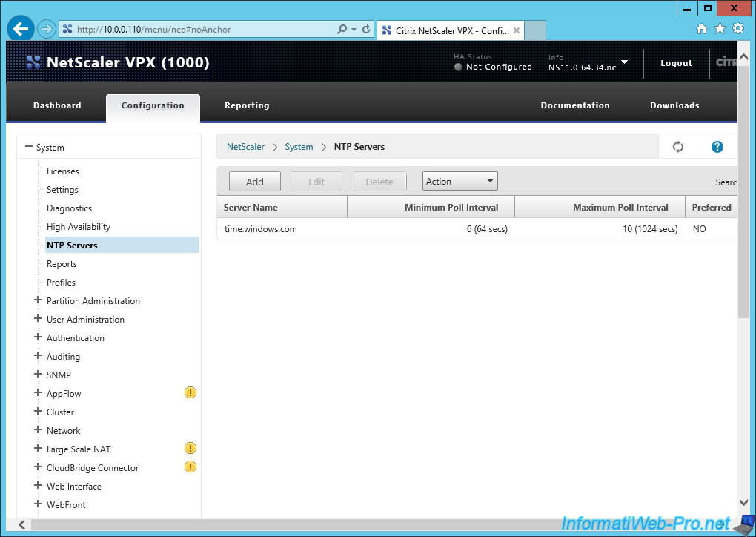Viewport: 756px width, 537px height.
Task: Go to the Downloads tab
Action: click(x=674, y=105)
